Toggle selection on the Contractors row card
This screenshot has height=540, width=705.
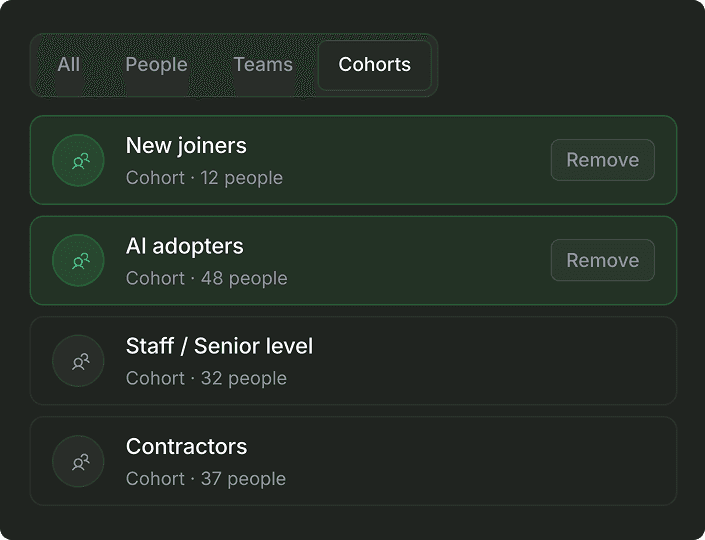pos(353,461)
